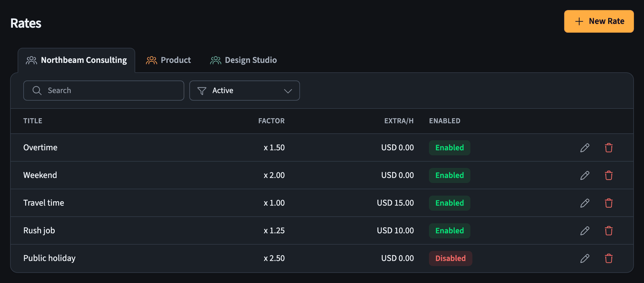Click the Disabled badge for Public holiday
This screenshot has height=283, width=644.
point(450,258)
